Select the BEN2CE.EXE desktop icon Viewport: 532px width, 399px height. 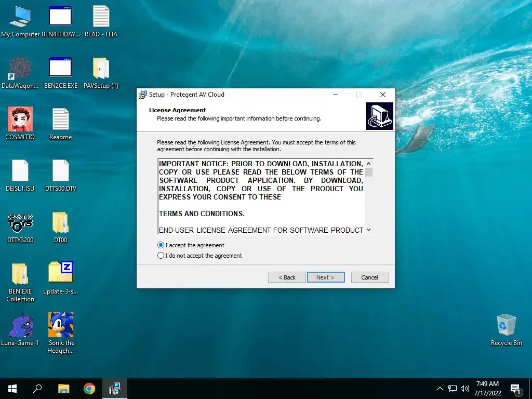click(x=61, y=73)
